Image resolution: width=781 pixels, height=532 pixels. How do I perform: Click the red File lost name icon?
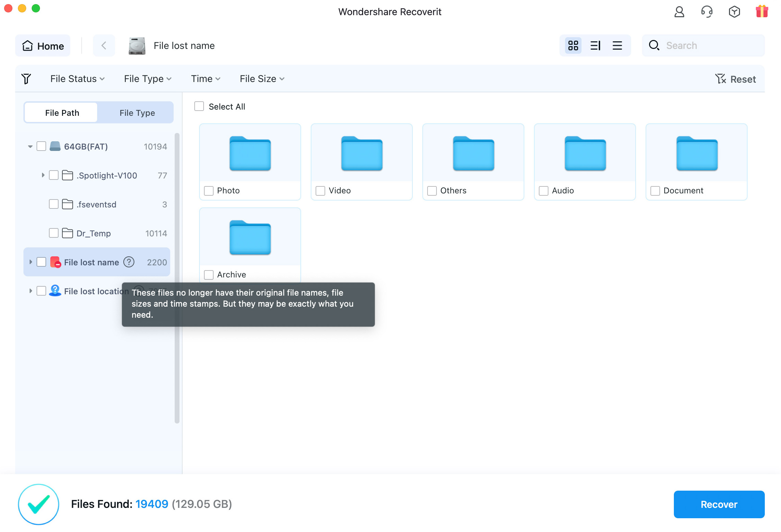click(55, 262)
